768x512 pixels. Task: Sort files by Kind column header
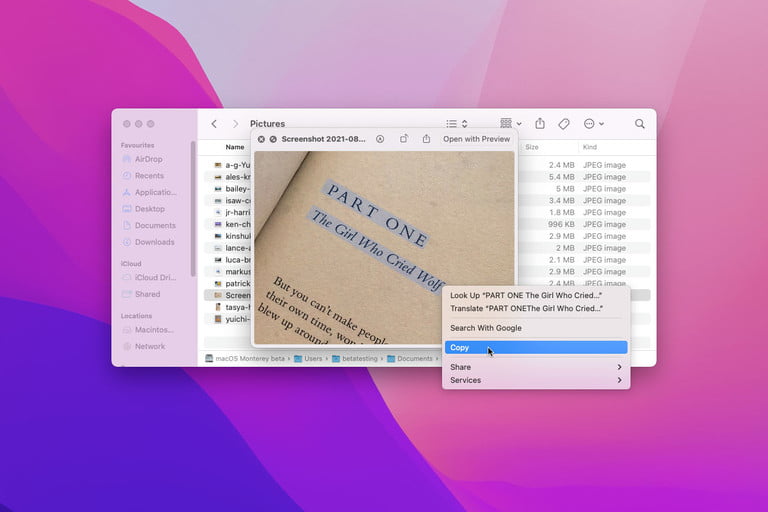[x=590, y=147]
